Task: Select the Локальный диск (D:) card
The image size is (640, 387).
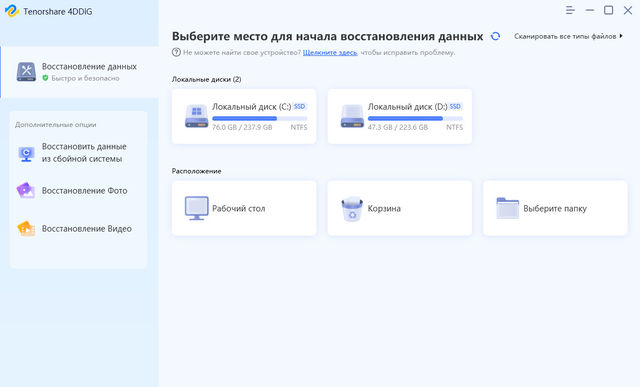Action: point(400,116)
